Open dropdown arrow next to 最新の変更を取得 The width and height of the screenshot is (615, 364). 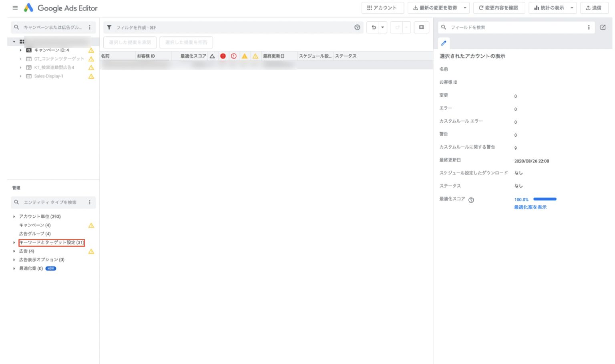pyautogui.click(x=465, y=8)
